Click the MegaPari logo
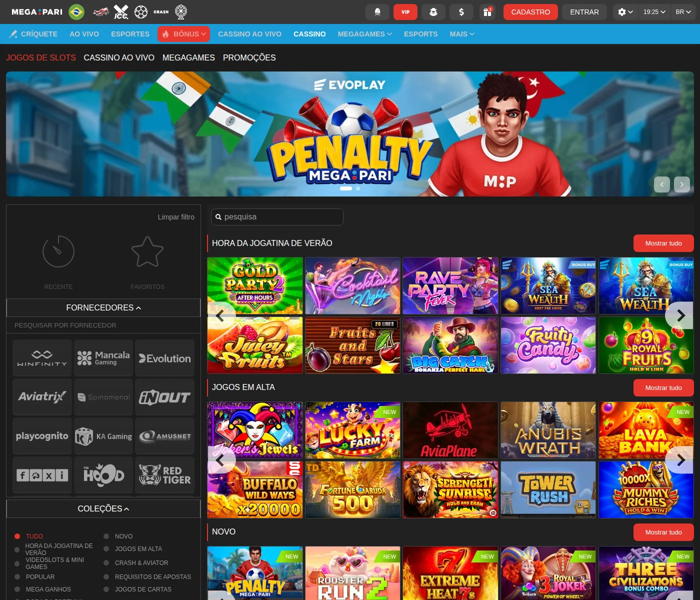The height and width of the screenshot is (600, 700). [x=37, y=12]
